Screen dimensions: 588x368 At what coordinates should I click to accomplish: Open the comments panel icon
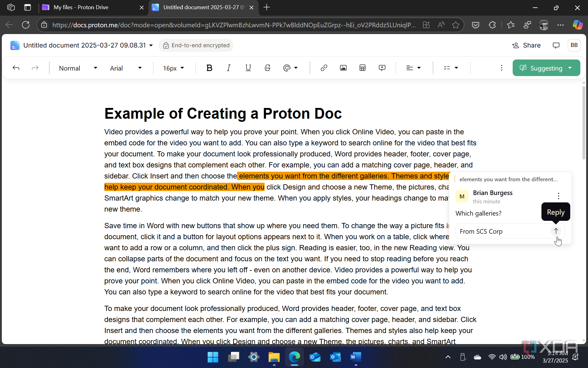pyautogui.click(x=556, y=45)
